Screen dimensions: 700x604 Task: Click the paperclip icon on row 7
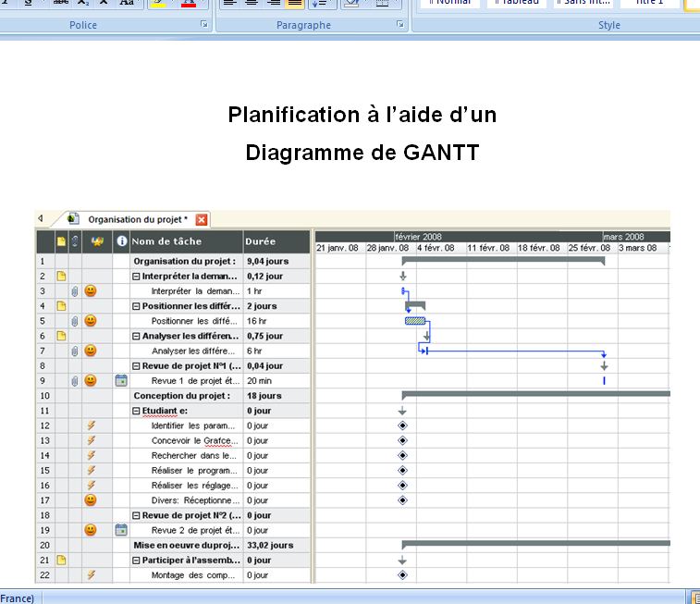tap(75, 351)
